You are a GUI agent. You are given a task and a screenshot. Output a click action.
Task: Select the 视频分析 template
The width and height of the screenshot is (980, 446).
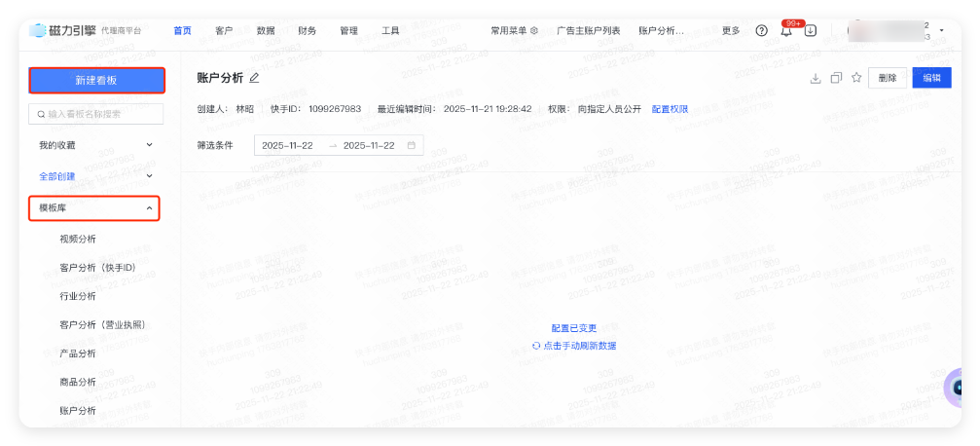78,239
